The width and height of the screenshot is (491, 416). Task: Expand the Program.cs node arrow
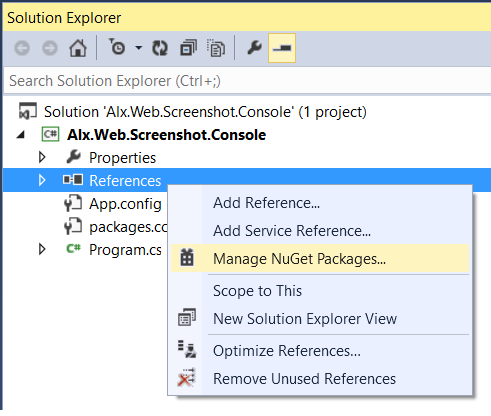[42, 249]
